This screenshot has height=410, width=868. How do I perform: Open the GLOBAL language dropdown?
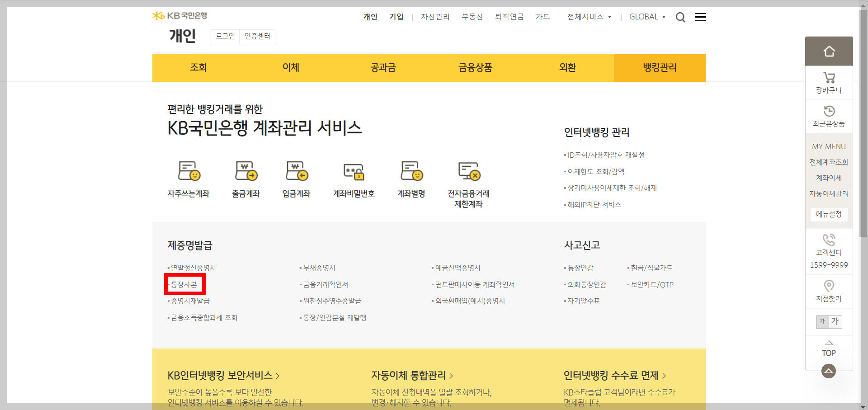646,17
